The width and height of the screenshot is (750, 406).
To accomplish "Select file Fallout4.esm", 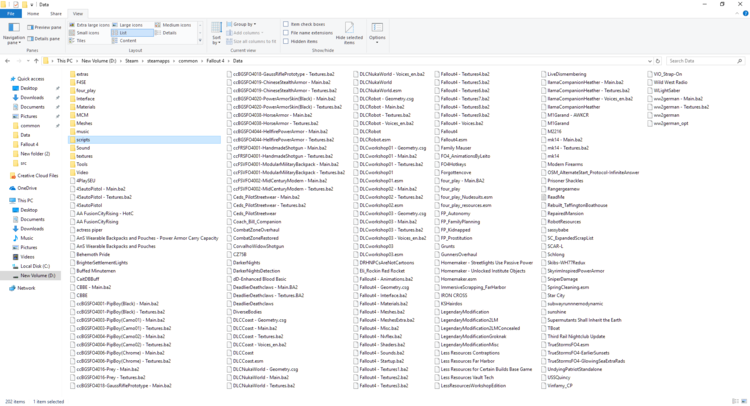I will 451,140.
